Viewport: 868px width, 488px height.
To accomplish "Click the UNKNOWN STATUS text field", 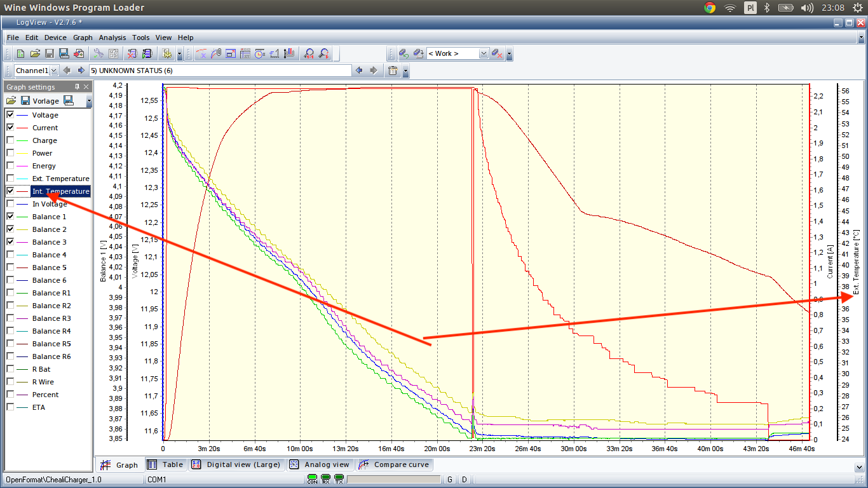I will (x=219, y=71).
